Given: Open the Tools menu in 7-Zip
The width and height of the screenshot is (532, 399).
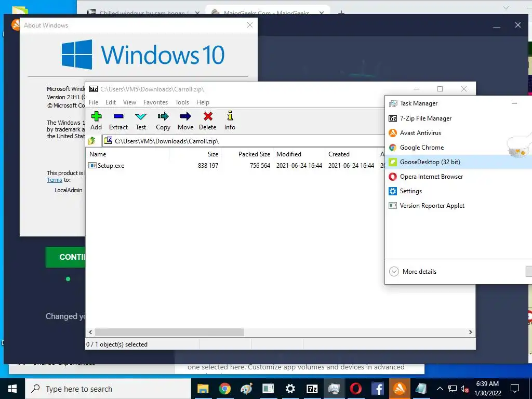Looking at the screenshot, I should click(x=182, y=102).
